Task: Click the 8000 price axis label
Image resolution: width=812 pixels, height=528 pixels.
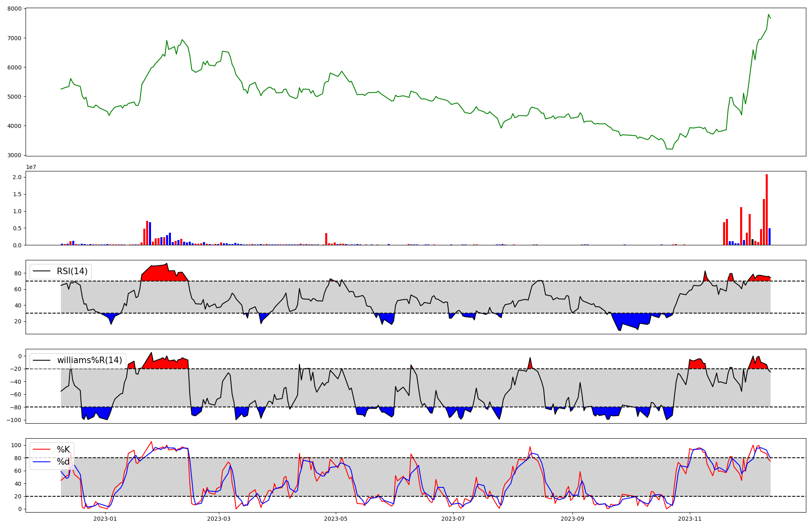Action: tap(15, 9)
